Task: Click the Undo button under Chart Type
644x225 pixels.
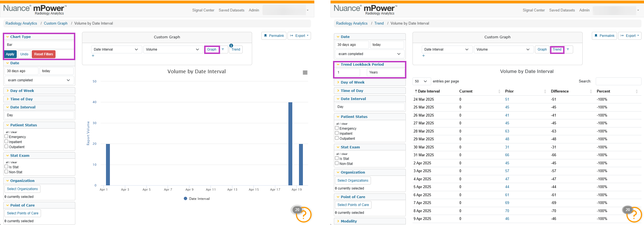Action: [24, 54]
